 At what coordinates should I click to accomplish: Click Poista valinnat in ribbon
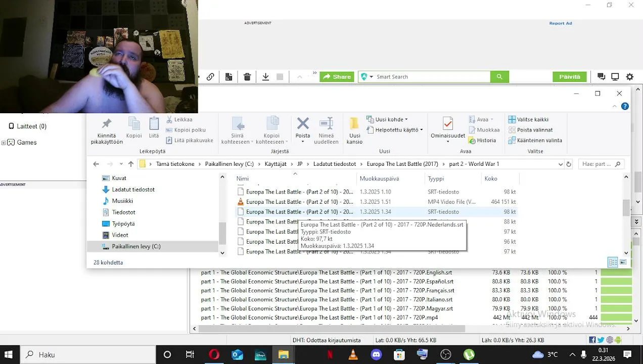point(530,130)
